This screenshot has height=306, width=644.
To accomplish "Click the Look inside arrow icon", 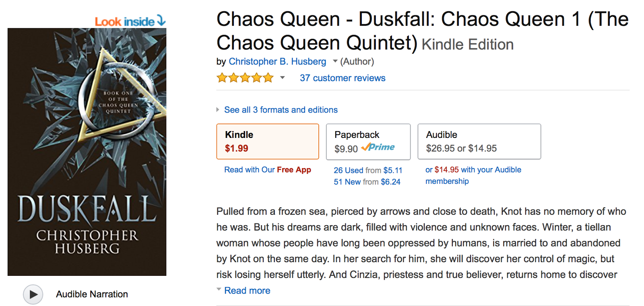I will click(161, 21).
